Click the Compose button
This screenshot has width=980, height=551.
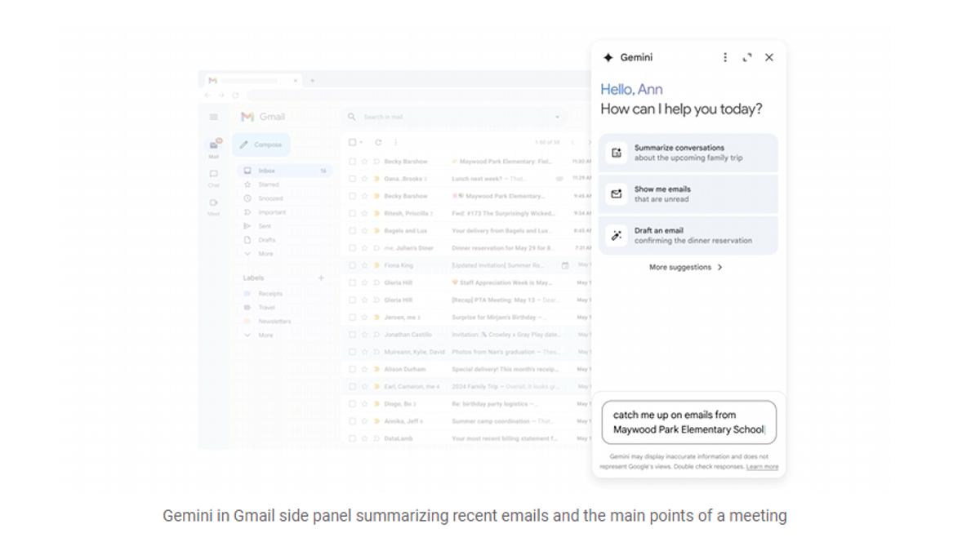(261, 144)
